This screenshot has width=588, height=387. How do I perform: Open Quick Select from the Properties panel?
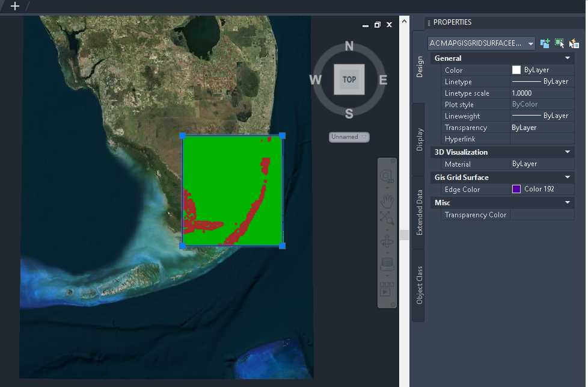tap(574, 43)
